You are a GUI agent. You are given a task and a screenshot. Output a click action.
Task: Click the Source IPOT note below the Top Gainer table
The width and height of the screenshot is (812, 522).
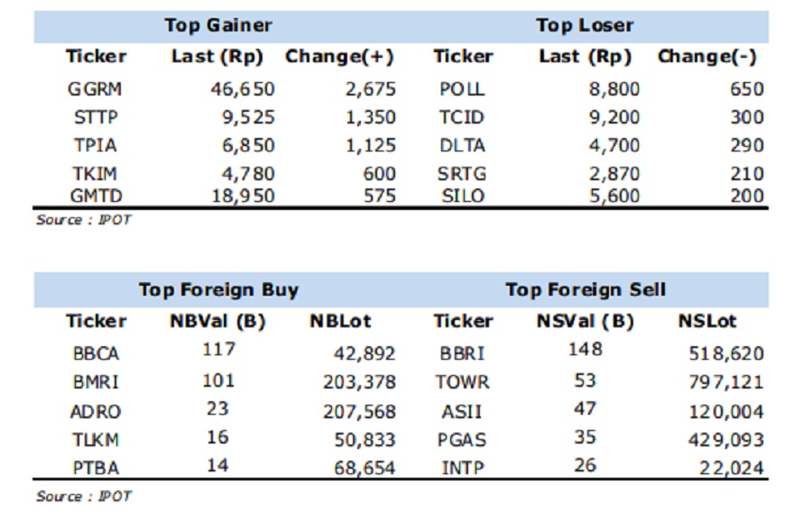click(83, 220)
